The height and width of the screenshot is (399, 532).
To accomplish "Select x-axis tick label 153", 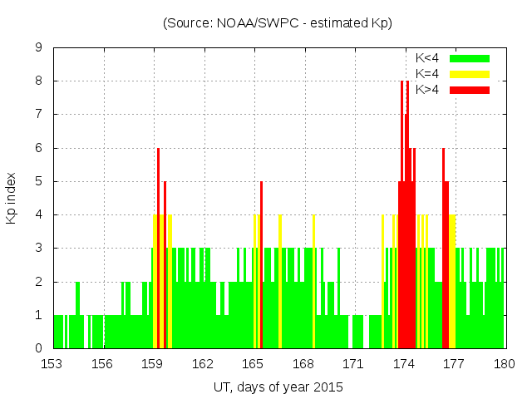I will pos(53,363).
